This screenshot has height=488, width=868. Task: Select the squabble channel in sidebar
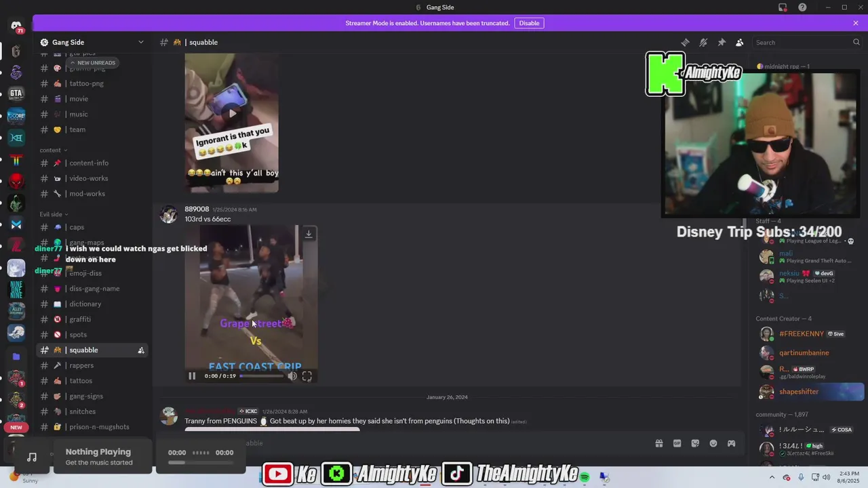click(x=92, y=350)
